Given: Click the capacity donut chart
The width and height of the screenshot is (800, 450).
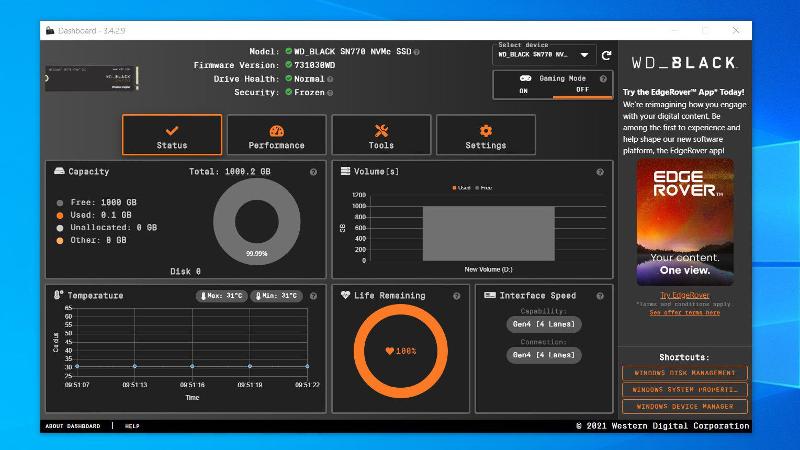Looking at the screenshot, I should [257, 221].
